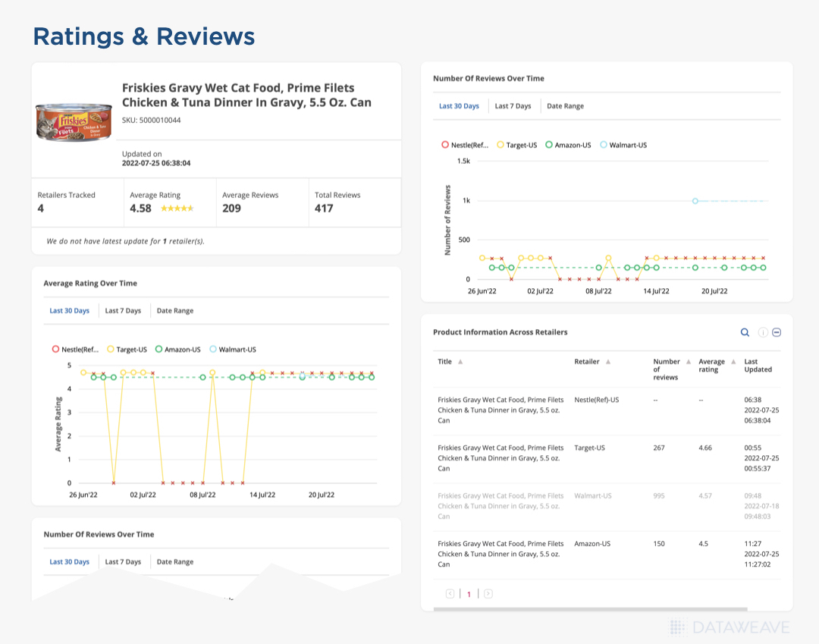The width and height of the screenshot is (819, 644).
Task: Click Nestle(Ref)-US retailer cell
Action: click(597, 400)
